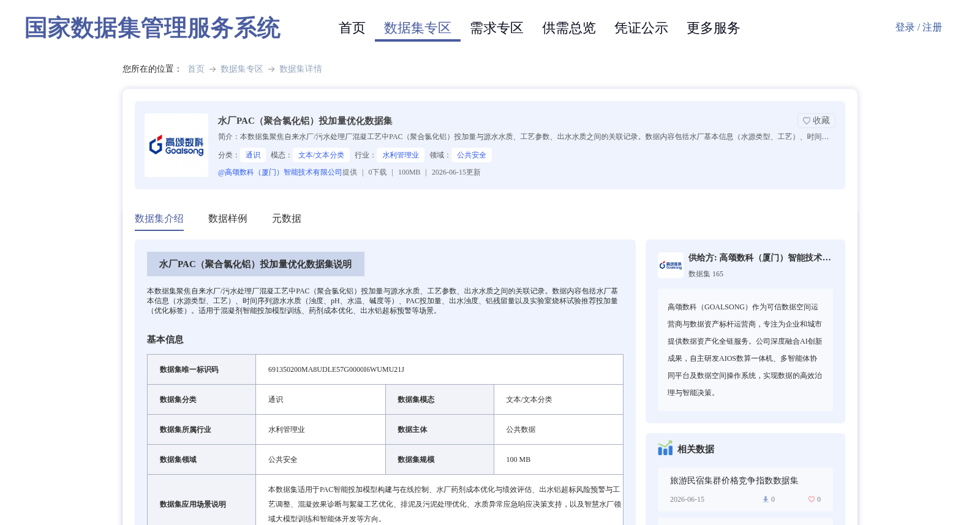Click the 收藏 heart button

pos(816,121)
